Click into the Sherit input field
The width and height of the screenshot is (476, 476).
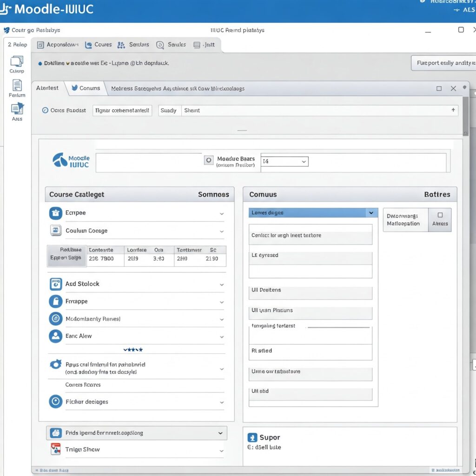pyautogui.click(x=320, y=111)
